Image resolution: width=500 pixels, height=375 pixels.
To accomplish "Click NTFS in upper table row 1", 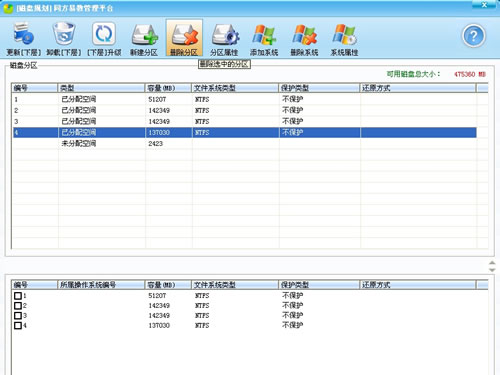I will pos(202,99).
